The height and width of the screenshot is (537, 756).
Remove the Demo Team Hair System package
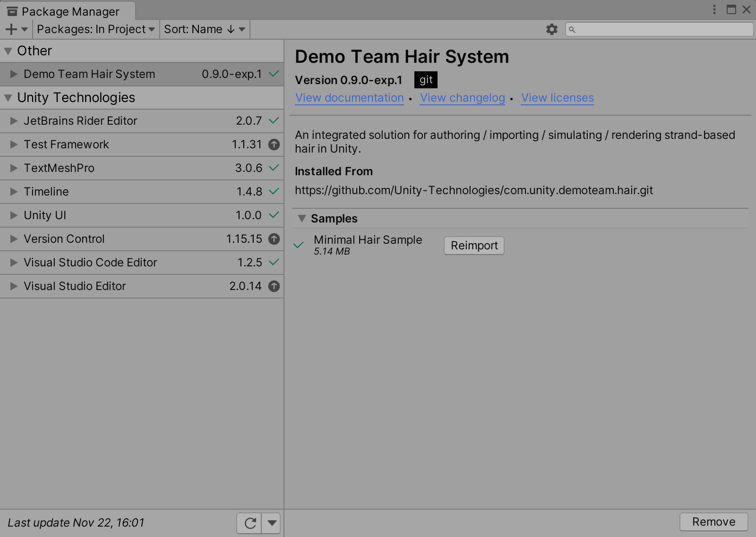coord(713,521)
